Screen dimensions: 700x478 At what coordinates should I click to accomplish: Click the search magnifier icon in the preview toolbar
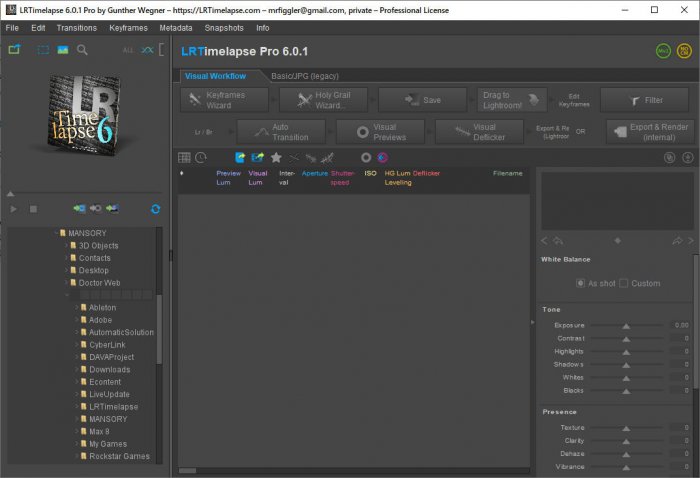pyautogui.click(x=83, y=49)
